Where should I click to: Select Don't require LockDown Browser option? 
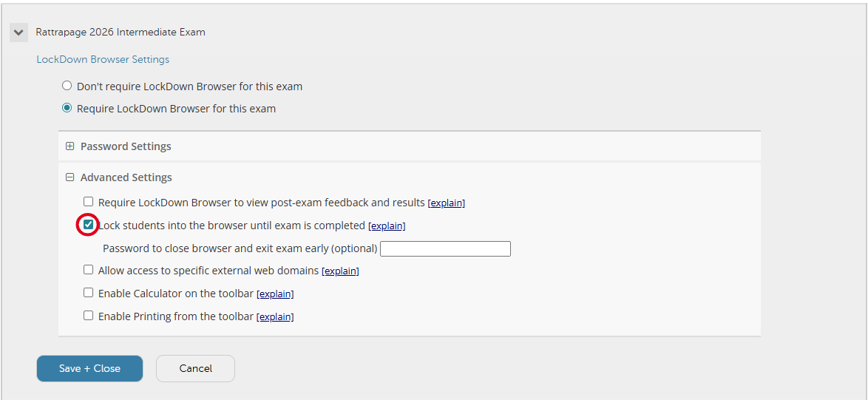67,86
